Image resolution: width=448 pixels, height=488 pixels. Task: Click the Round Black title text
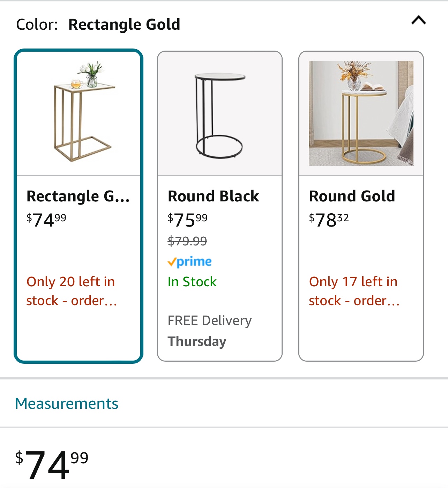click(214, 196)
